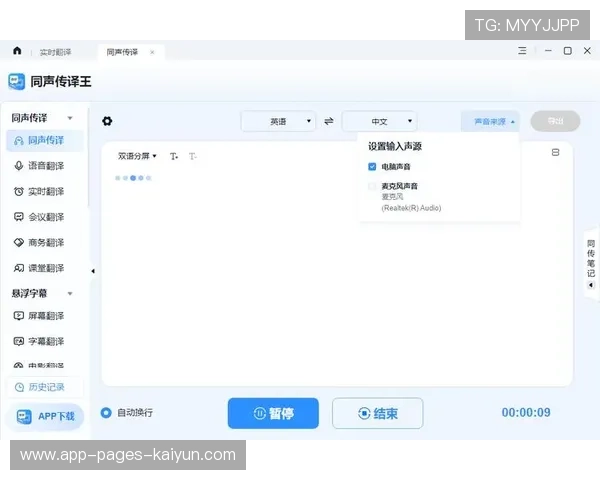Open 同声传译 in the sidebar
600x480 pixels.
(x=45, y=140)
